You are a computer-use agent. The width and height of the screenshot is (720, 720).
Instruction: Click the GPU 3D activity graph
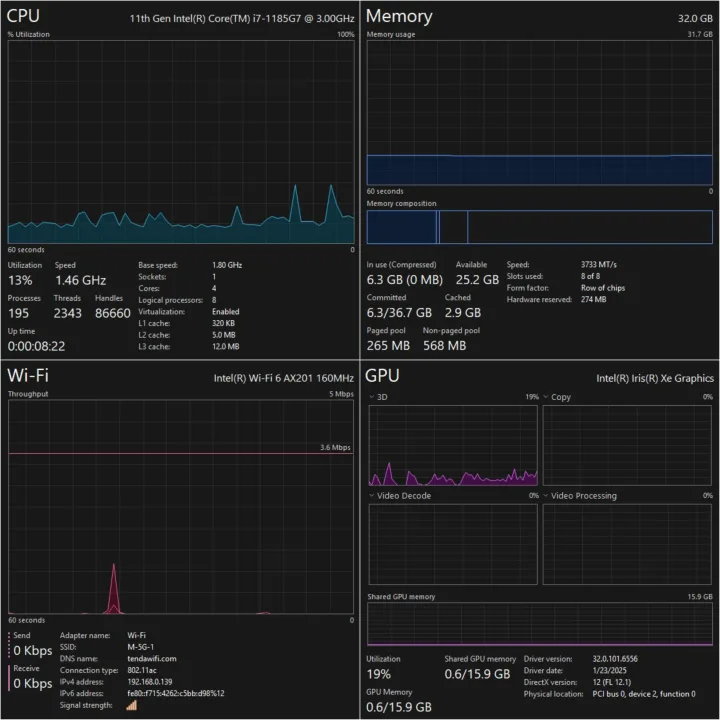click(x=453, y=445)
